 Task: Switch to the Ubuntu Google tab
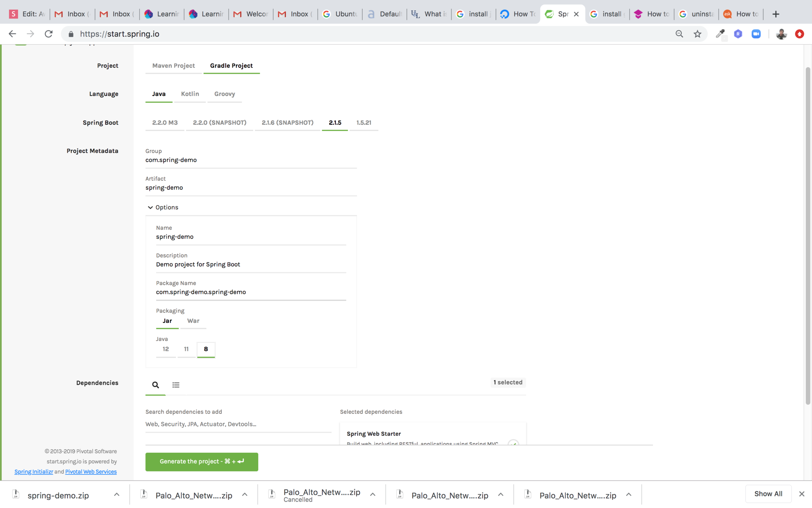click(340, 14)
